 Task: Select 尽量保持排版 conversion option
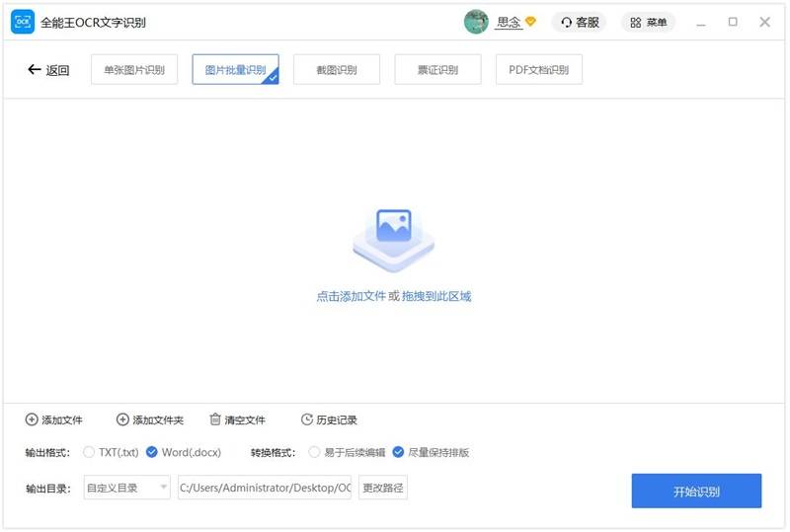tap(398, 452)
